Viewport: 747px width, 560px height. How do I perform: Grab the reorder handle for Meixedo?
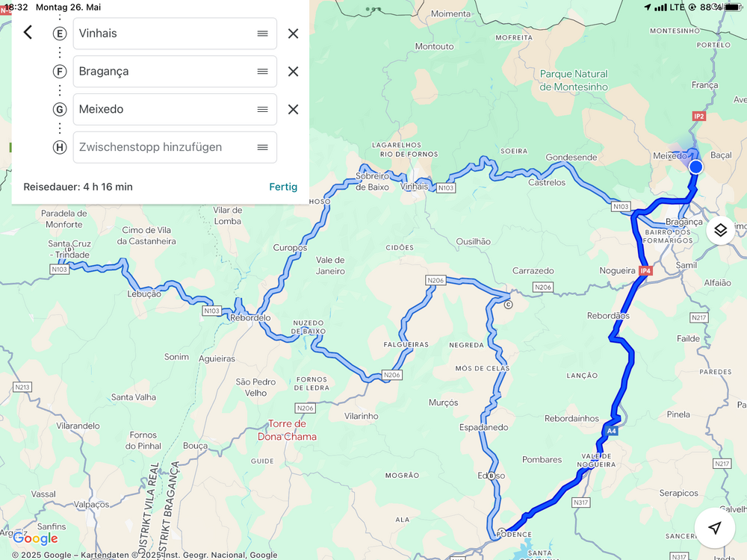262,110
